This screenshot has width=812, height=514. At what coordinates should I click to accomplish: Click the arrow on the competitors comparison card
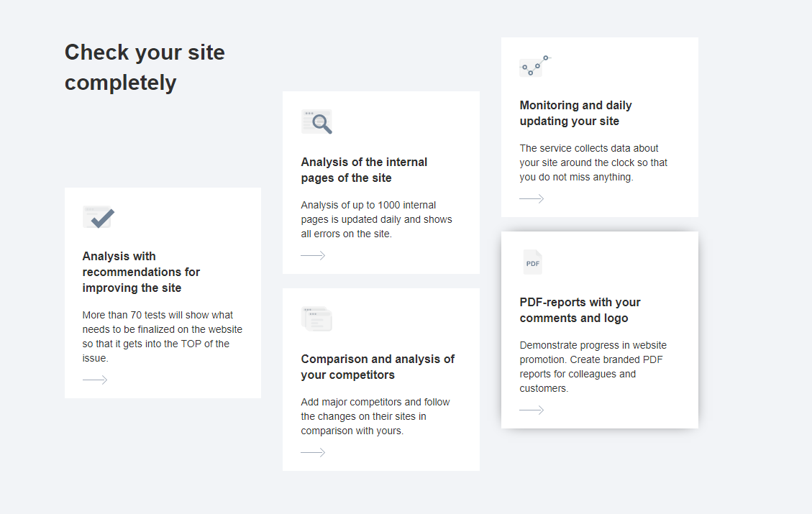click(313, 452)
